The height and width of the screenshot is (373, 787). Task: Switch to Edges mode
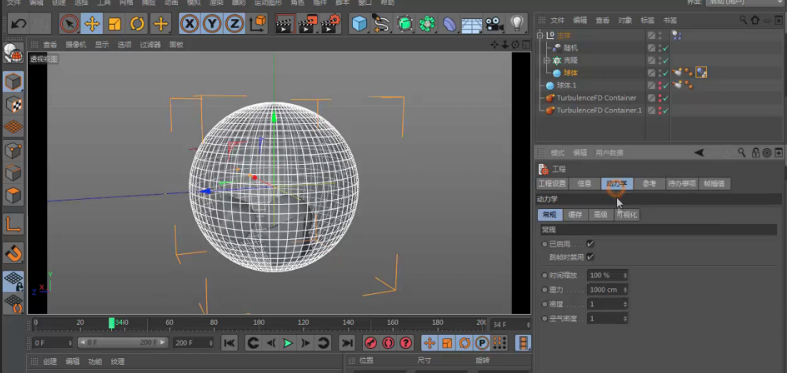click(x=13, y=173)
